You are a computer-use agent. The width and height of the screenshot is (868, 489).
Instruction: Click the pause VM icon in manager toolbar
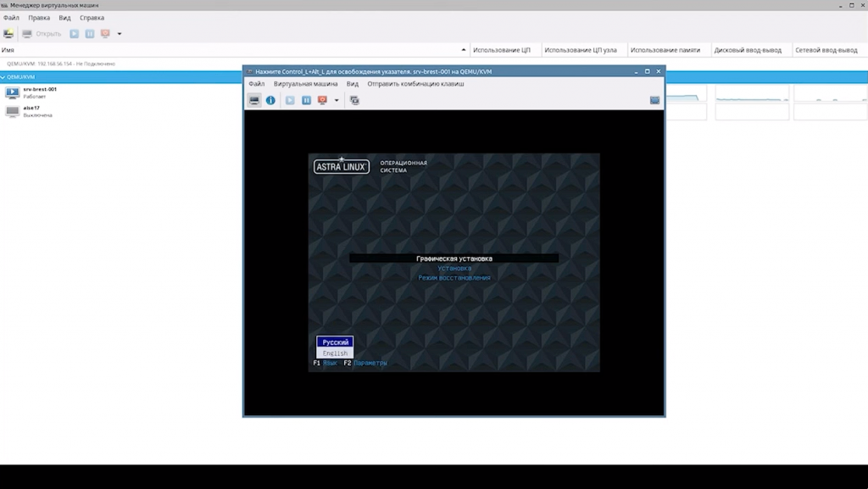coord(90,34)
